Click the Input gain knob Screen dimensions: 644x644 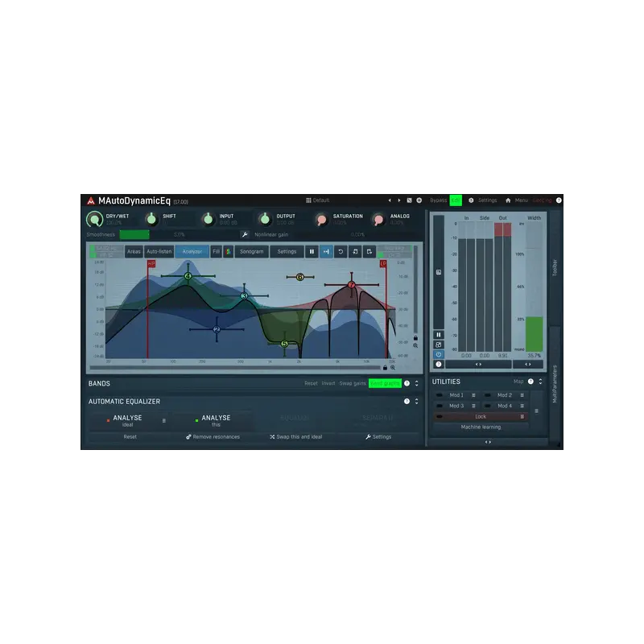pyautogui.click(x=208, y=219)
